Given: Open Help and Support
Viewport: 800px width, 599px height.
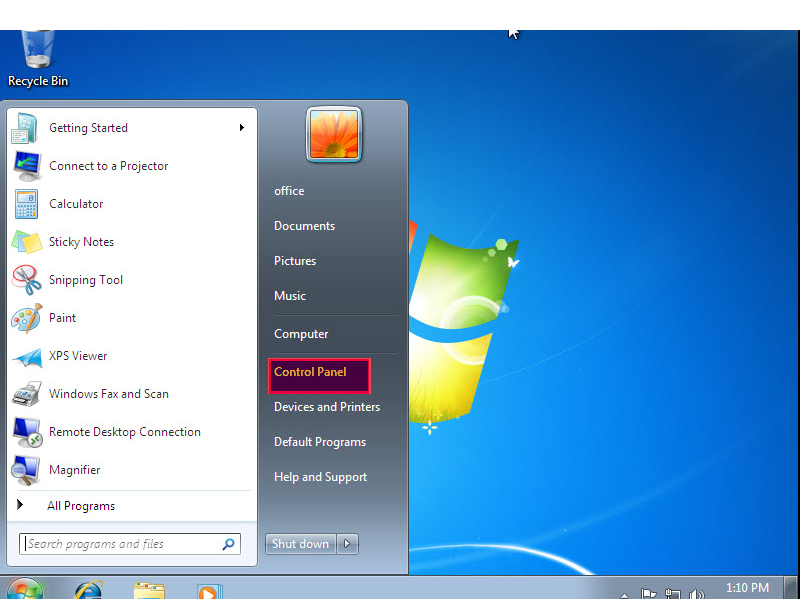Looking at the screenshot, I should 320,477.
